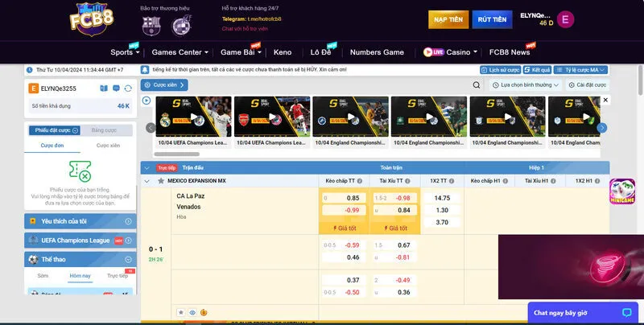This screenshot has width=644, height=325.
Task: Click the Barcelona club crest sponsor icon
Action: pyautogui.click(x=151, y=25)
